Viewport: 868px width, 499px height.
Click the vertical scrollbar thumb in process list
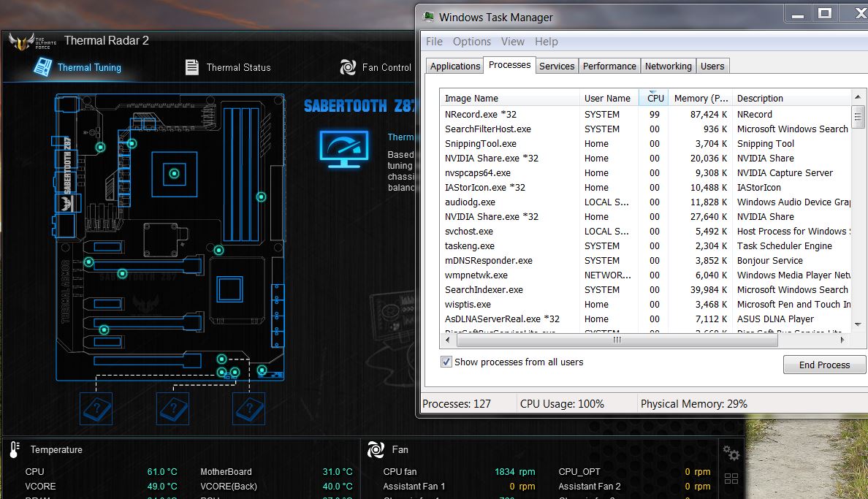[858, 116]
